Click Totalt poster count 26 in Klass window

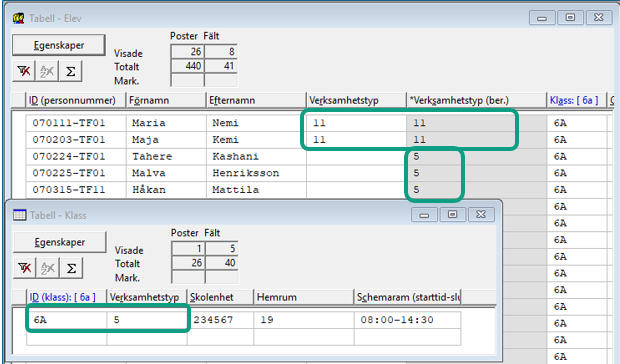pyautogui.click(x=188, y=262)
